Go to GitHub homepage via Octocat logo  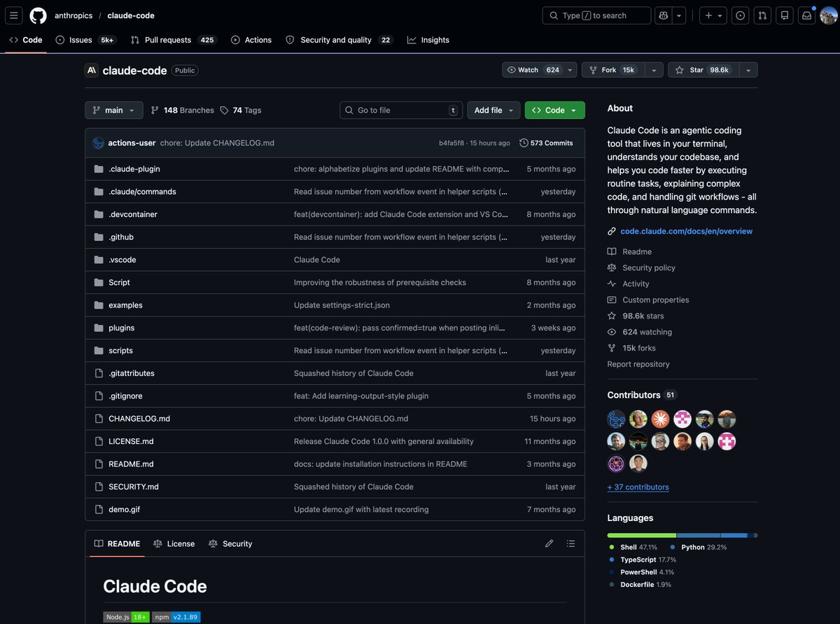38,15
